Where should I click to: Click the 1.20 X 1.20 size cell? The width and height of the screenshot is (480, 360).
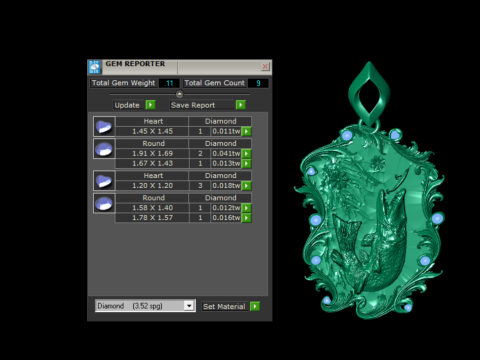pyautogui.click(x=152, y=186)
